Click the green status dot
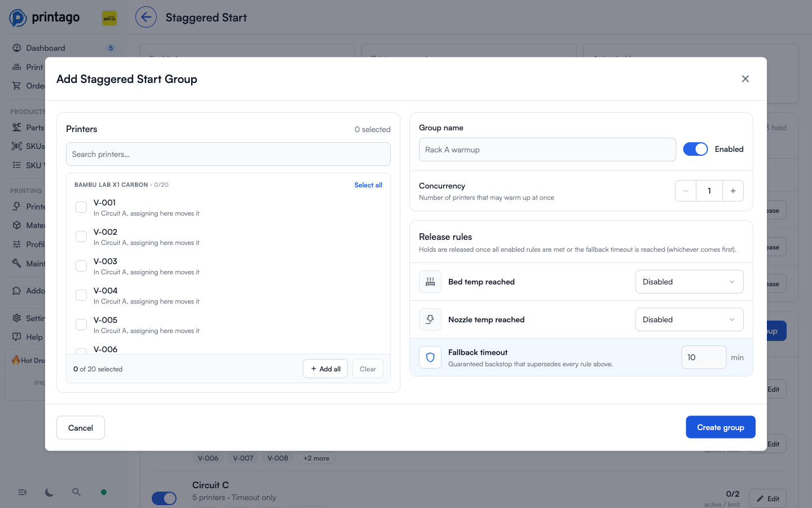Image resolution: width=812 pixels, height=508 pixels. [x=104, y=492]
